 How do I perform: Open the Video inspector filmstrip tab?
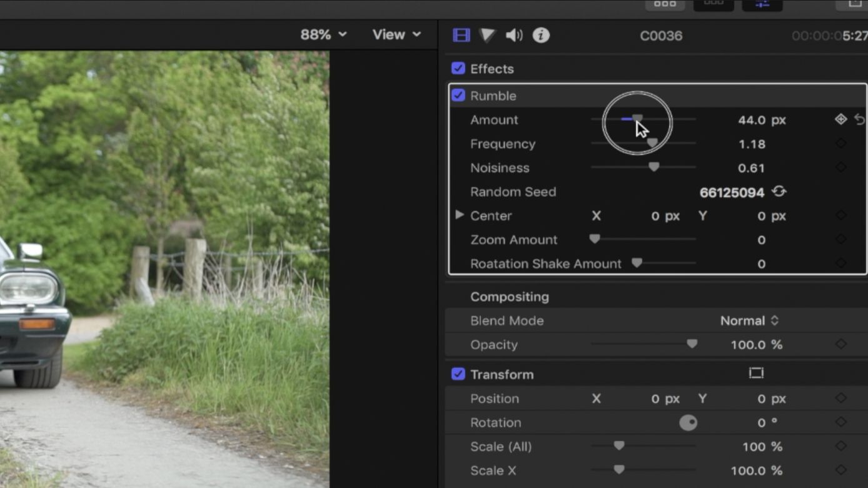coord(461,35)
